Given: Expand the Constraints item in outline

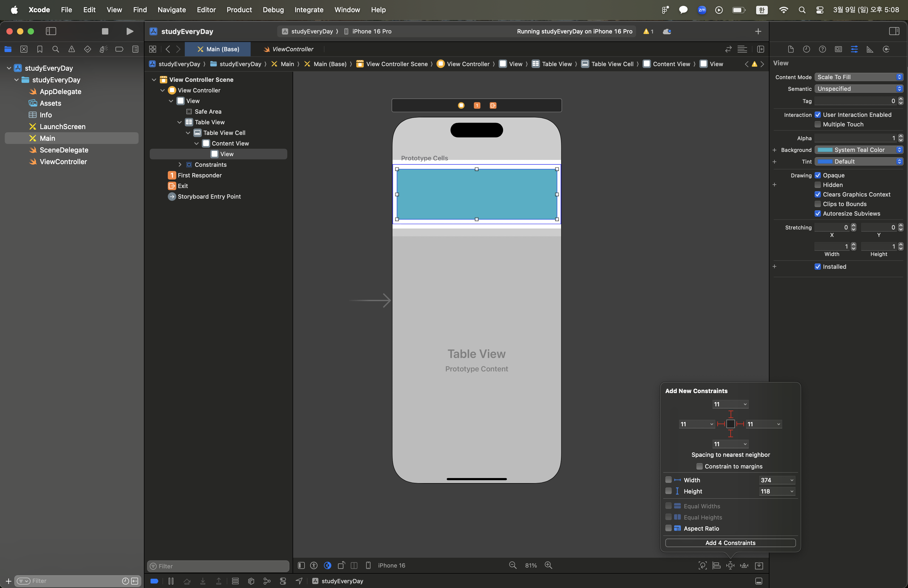Looking at the screenshot, I should click(180, 164).
